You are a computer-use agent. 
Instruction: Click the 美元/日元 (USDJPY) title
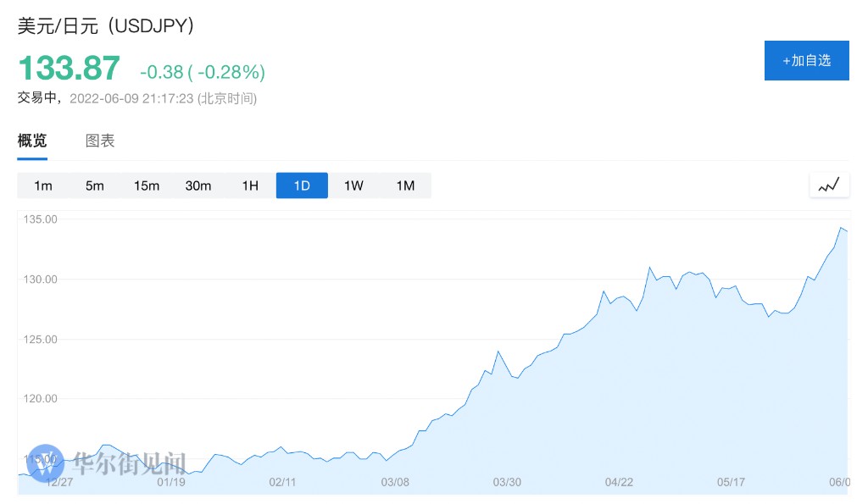pos(107,26)
